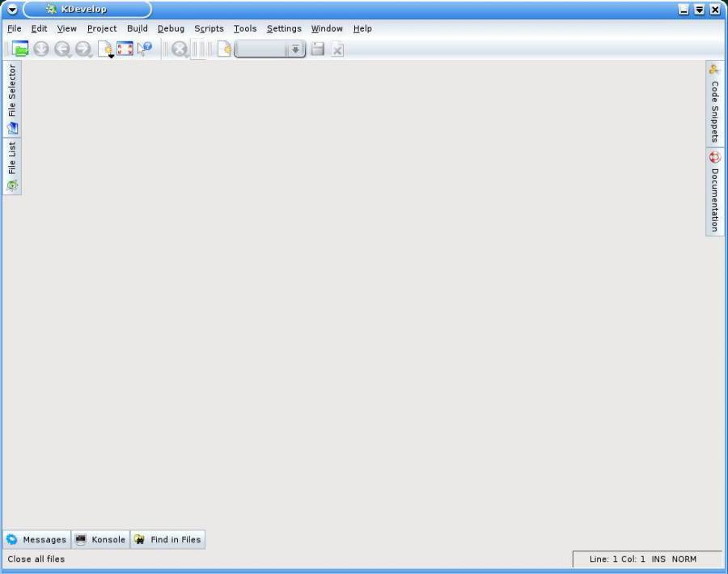Screen dimensions: 728x574
Task: Click the New File toolbar icon
Action: click(x=106, y=48)
